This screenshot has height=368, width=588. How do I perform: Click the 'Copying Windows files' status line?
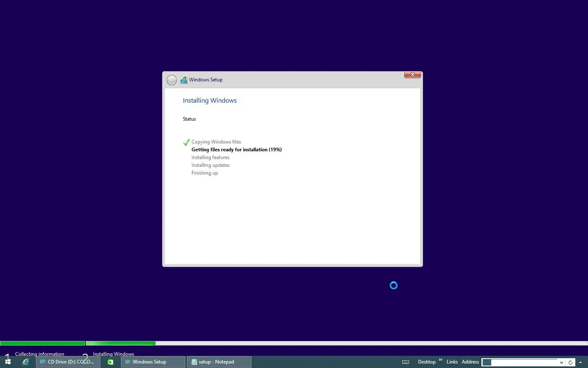(216, 142)
